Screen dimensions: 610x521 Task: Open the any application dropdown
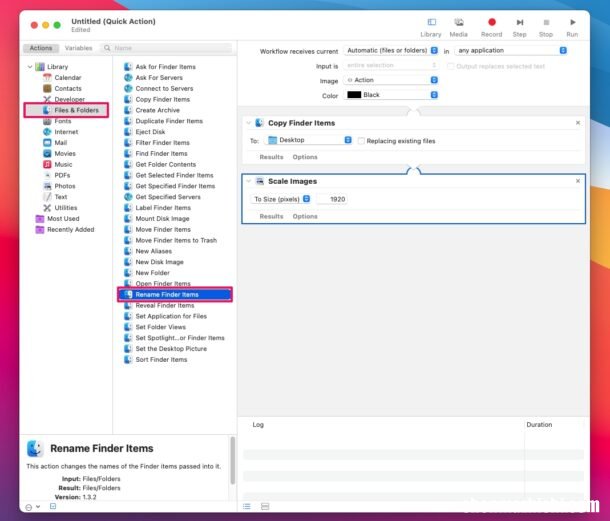511,51
